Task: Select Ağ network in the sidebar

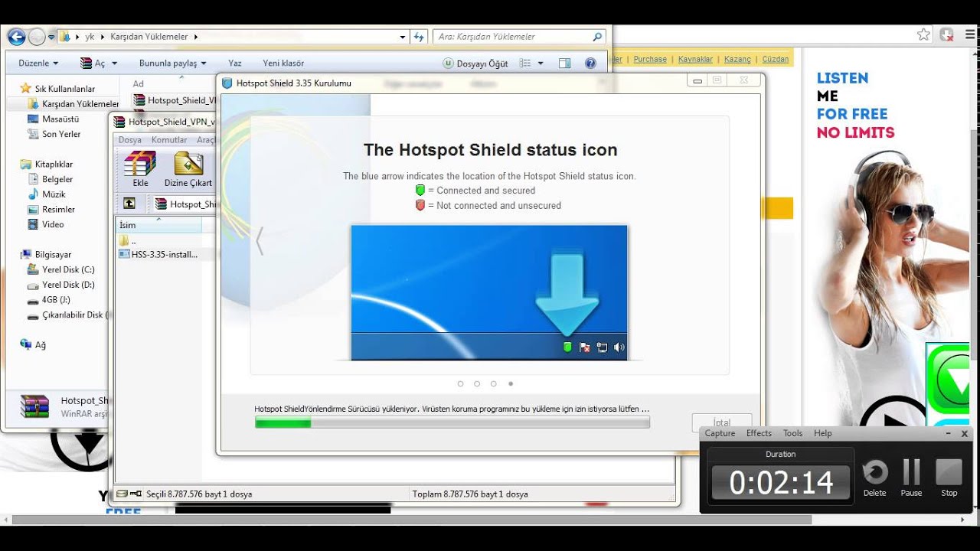Action: (33, 345)
